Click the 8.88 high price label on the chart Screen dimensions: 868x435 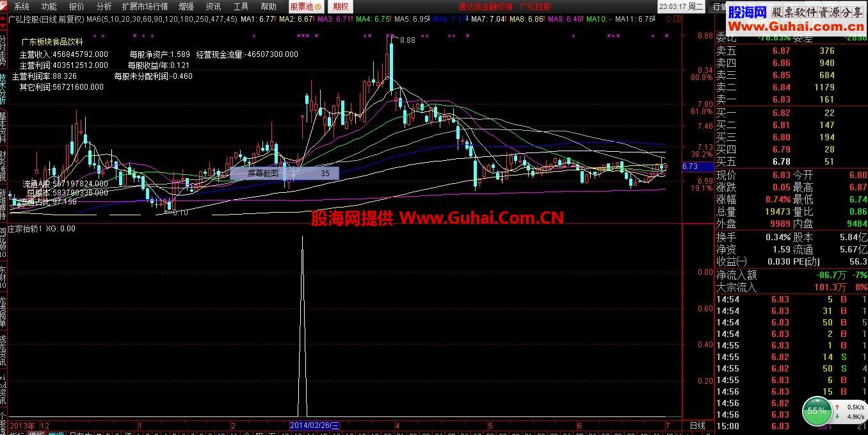click(407, 40)
